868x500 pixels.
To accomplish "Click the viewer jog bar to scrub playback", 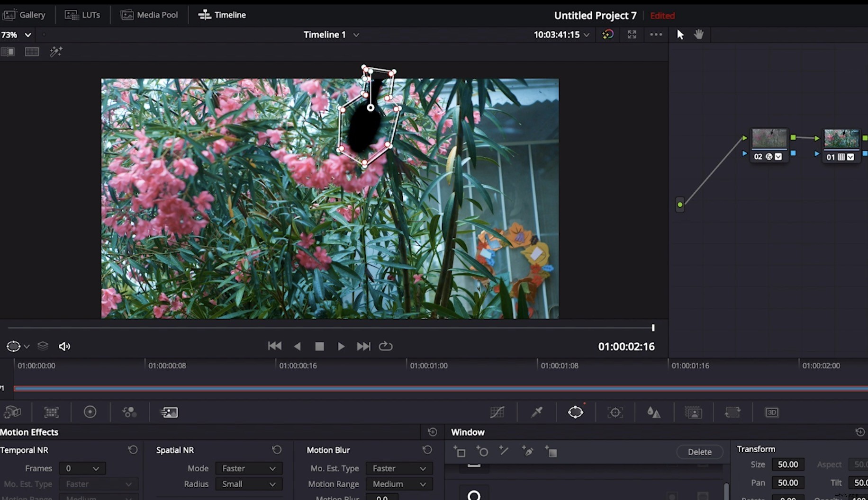I will (x=332, y=327).
